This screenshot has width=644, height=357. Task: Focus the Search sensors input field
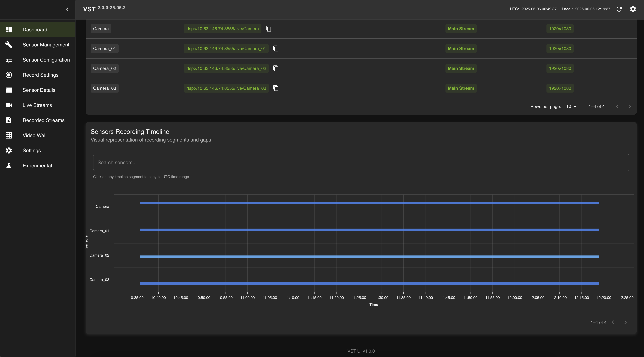[x=361, y=162]
